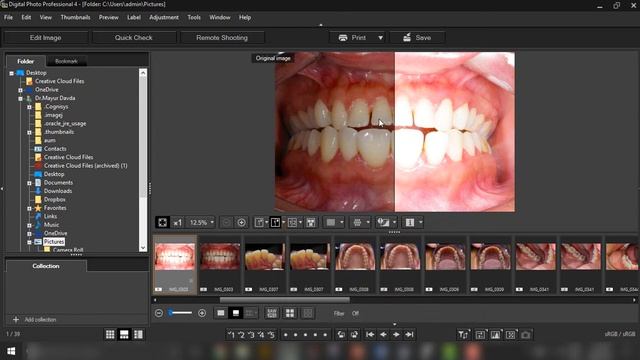Expand the Favorites folder node
This screenshot has width=640, height=360.
pos(29,208)
